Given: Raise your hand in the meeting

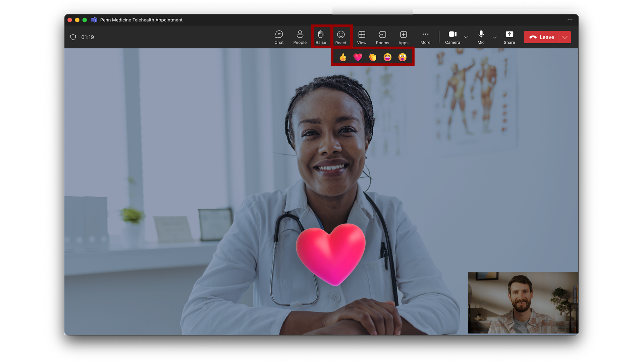Looking at the screenshot, I should (x=321, y=37).
